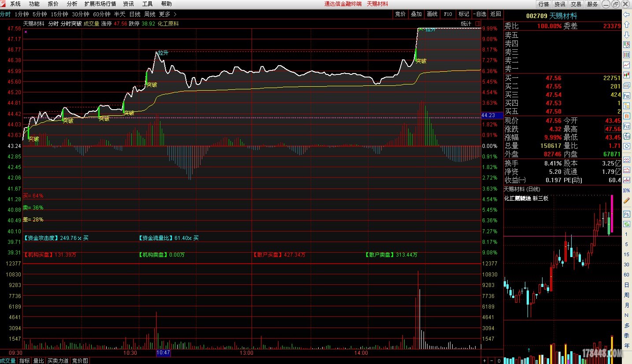Open the F10 company info sidebar icon
The width and height of the screenshot is (632, 364).
tap(626, 96)
